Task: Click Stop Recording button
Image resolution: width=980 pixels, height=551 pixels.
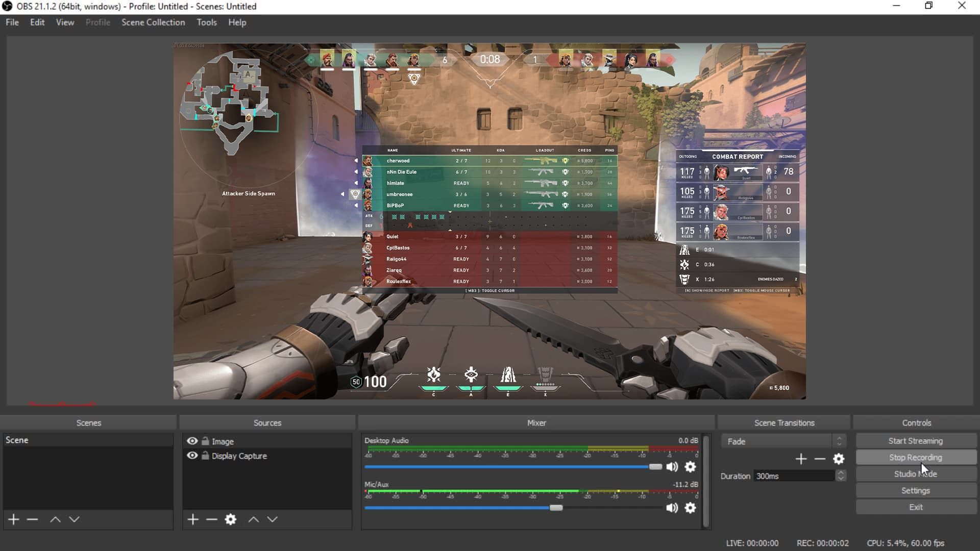Action: (916, 458)
